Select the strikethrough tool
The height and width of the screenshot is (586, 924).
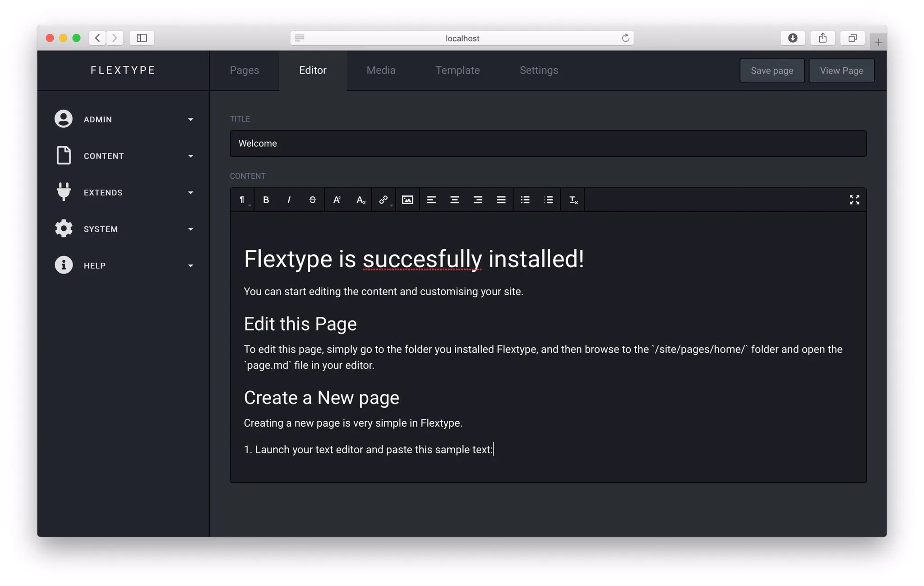[312, 200]
